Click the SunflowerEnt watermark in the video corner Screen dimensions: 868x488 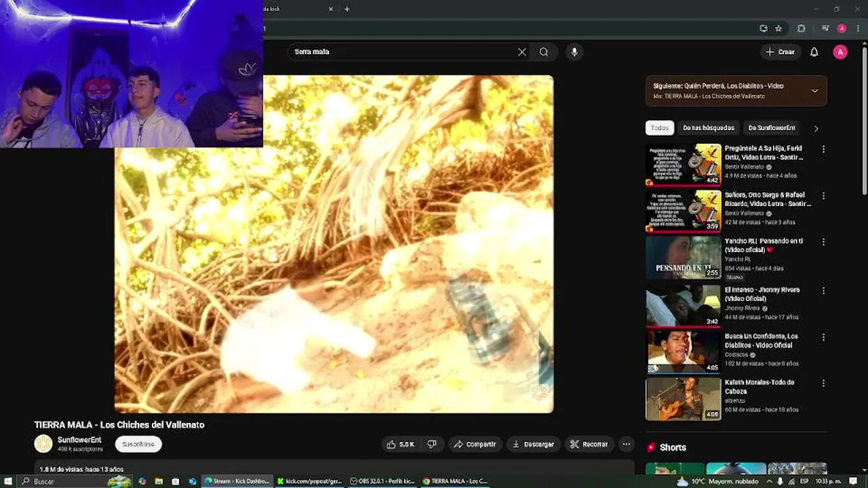coord(540,392)
